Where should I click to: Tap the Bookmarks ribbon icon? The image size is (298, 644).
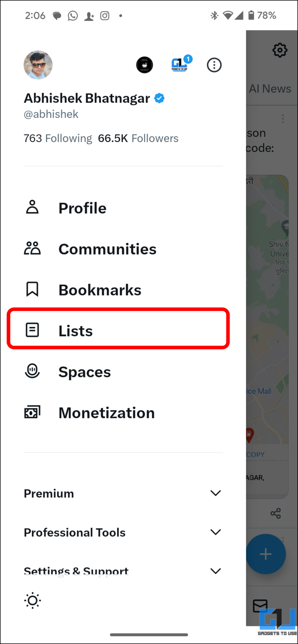click(x=32, y=290)
